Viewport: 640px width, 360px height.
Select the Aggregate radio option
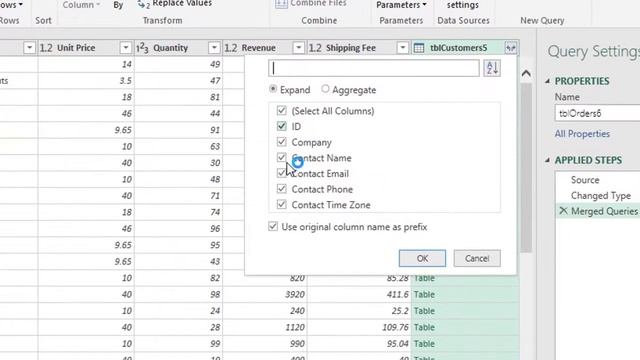[x=325, y=89]
